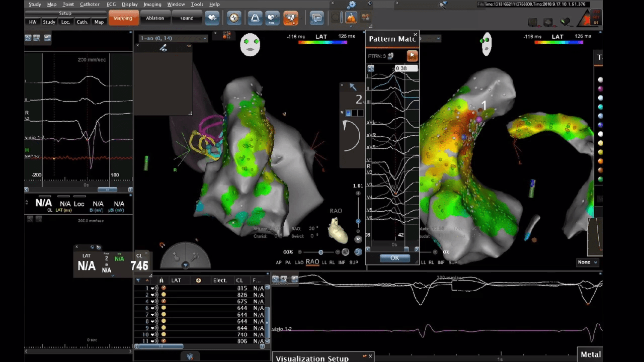Click the blue sphere icon beside the transparency slider
The image size is (644, 362).
pyautogui.click(x=358, y=252)
